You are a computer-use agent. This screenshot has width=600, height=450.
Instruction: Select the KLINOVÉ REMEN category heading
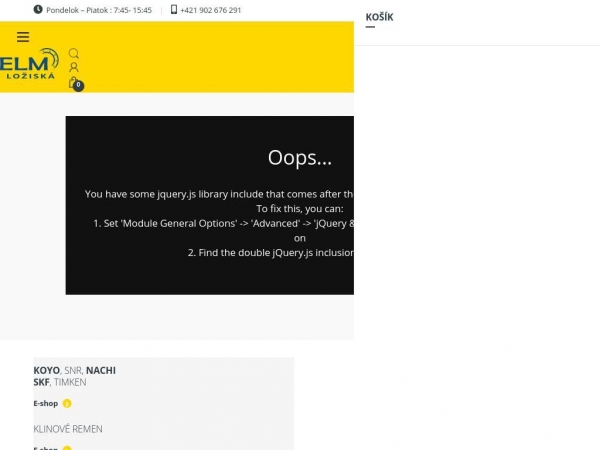[x=68, y=429]
